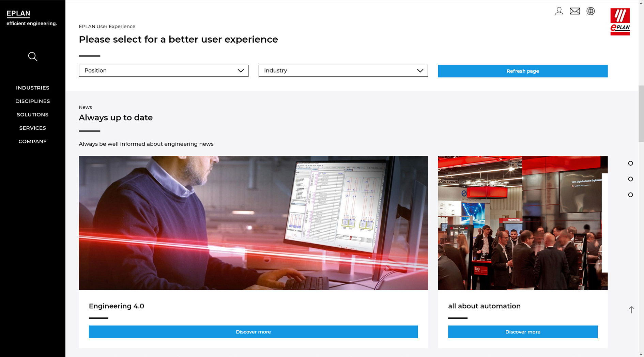This screenshot has width=644, height=357.
Task: Click the page vertical scrollbar thumb
Action: 641,113
